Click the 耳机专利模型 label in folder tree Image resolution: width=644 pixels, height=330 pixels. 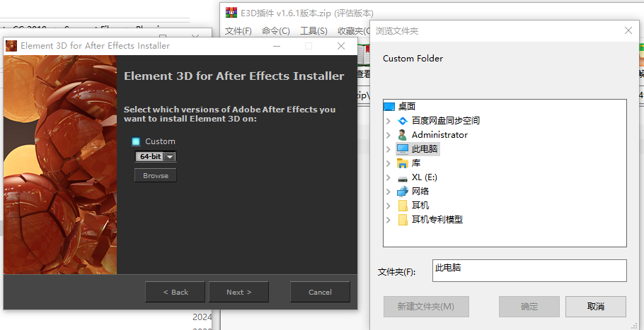pyautogui.click(x=437, y=220)
